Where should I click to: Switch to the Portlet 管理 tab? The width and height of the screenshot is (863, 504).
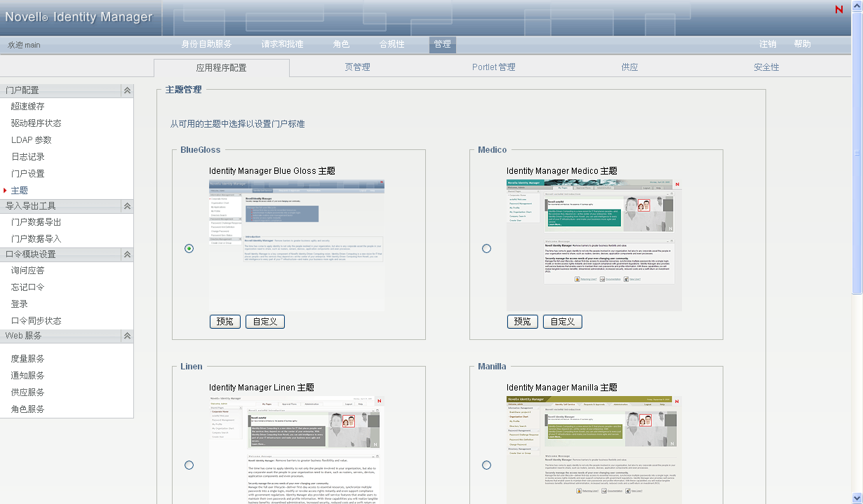[493, 67]
